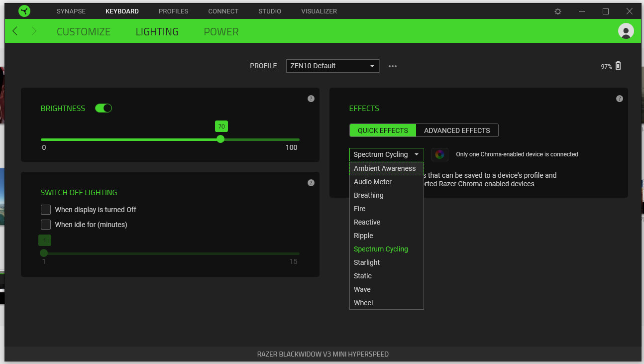Switch to the VISUALIZER tab
644x364 pixels.
[319, 11]
